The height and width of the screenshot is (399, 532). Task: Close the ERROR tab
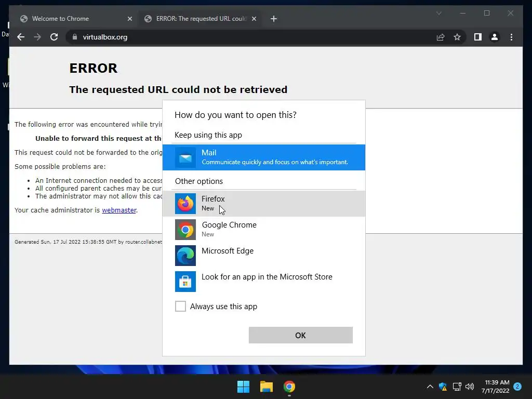coord(254,19)
